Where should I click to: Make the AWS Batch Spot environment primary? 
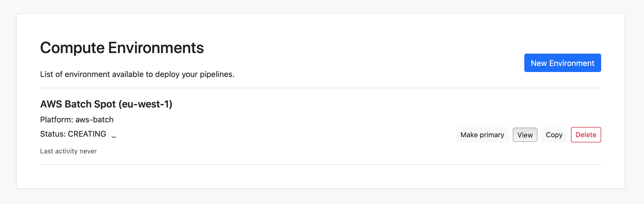click(482, 135)
